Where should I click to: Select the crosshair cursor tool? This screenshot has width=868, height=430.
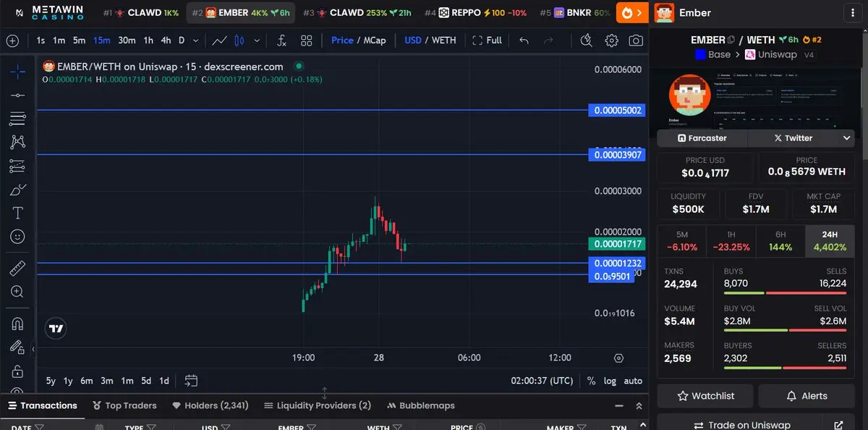coord(18,71)
